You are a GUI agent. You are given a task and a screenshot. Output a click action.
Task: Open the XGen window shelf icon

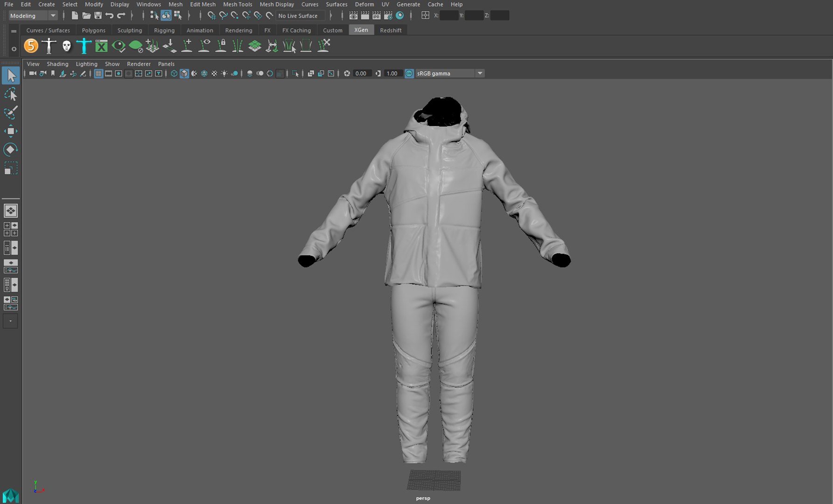point(101,46)
